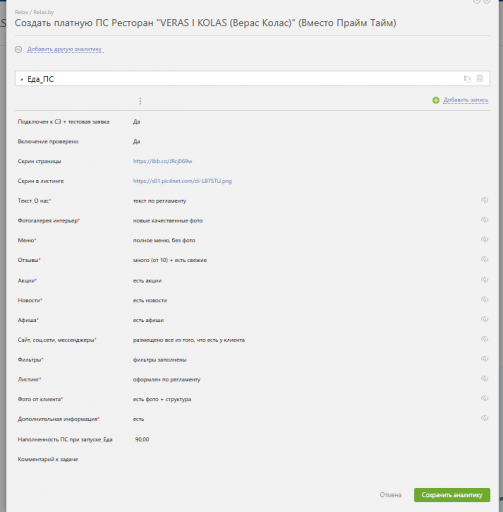The image size is (503, 512).
Task: Click the history icon in Дополнительная информация row
Action: pyautogui.click(x=484, y=418)
